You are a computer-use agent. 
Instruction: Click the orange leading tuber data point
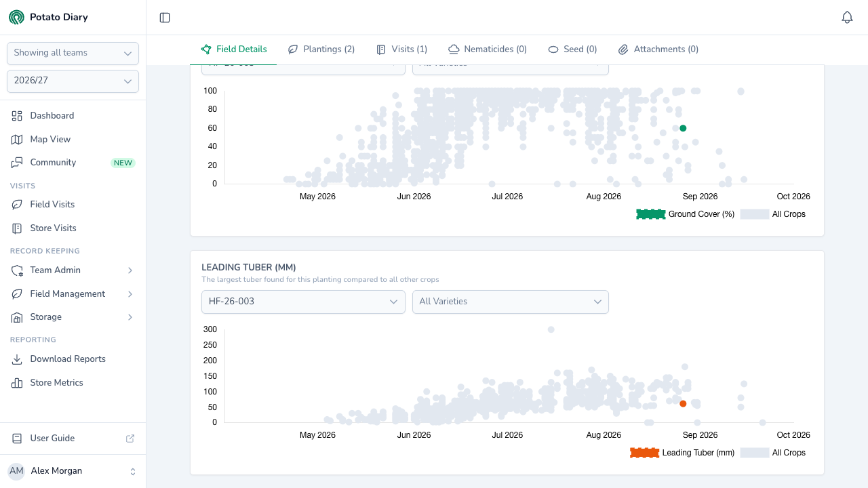pos(683,404)
